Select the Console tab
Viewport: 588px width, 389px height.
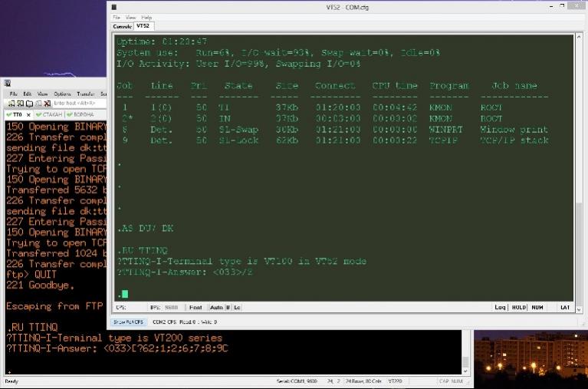point(123,26)
